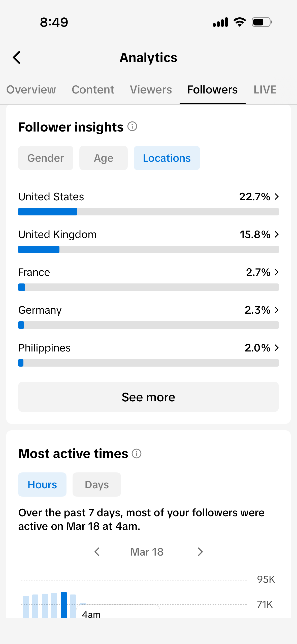Screen dimensions: 297x644
Task: Expand United States 22.7% details
Action: click(148, 203)
